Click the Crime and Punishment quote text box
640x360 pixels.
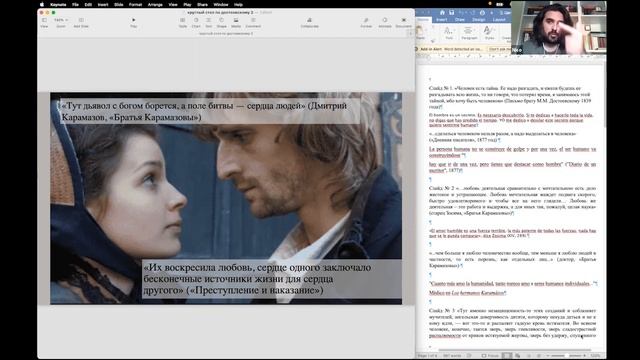pyautogui.click(x=271, y=279)
